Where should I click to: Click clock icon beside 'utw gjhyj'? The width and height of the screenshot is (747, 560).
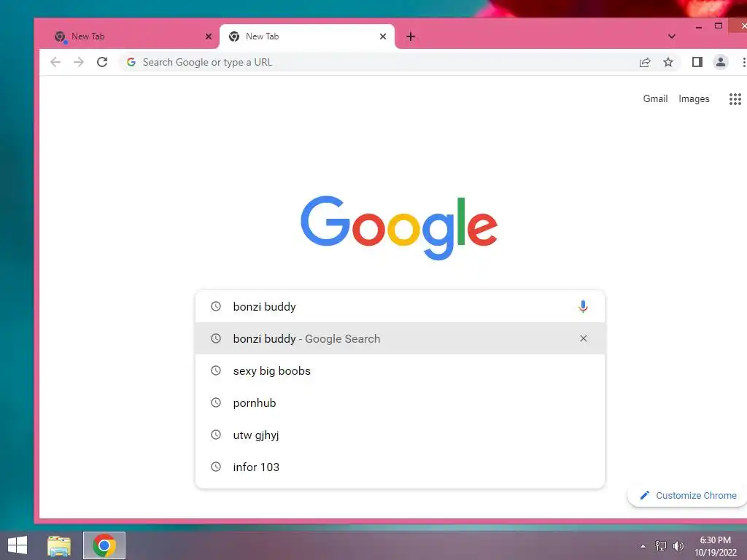[216, 435]
